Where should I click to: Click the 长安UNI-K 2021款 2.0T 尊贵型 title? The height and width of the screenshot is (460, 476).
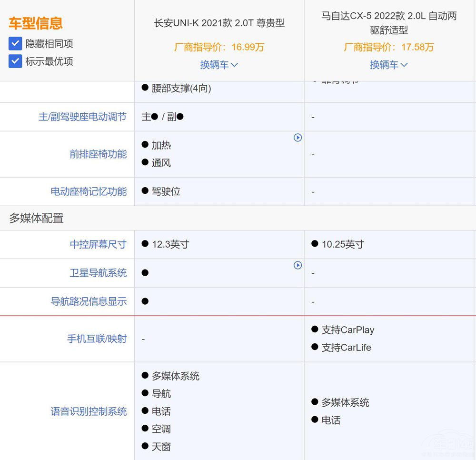219,23
